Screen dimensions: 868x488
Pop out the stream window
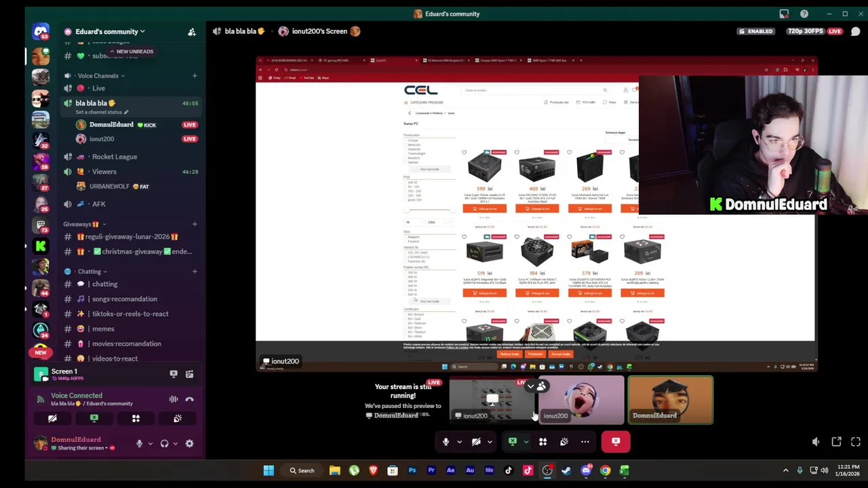coord(836,442)
